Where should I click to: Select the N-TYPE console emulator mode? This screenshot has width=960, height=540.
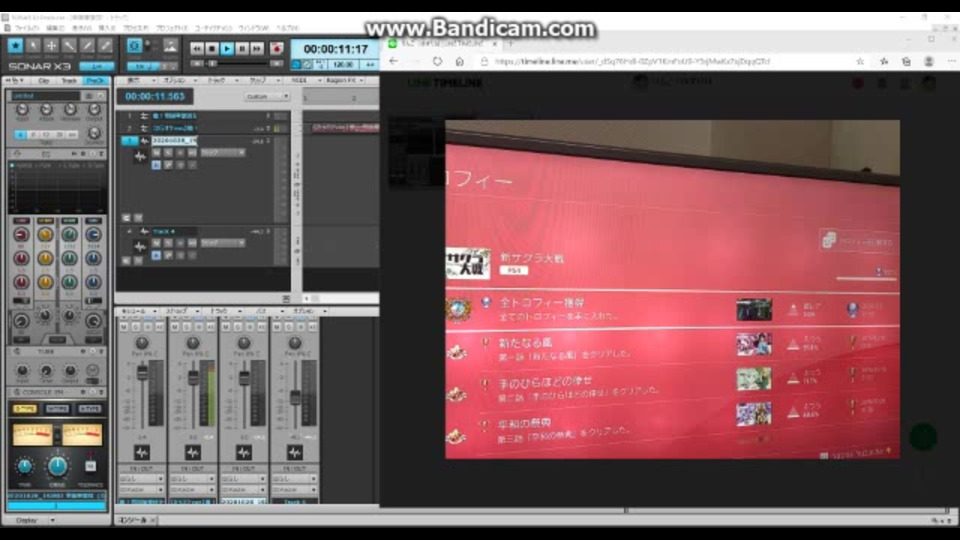[x=57, y=408]
